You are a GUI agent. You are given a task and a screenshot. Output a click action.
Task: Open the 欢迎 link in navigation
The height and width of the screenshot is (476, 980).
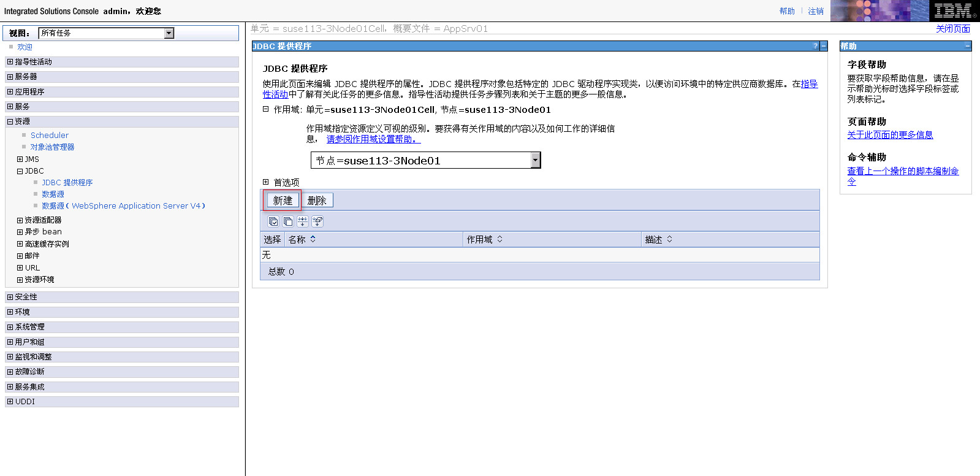(25, 47)
